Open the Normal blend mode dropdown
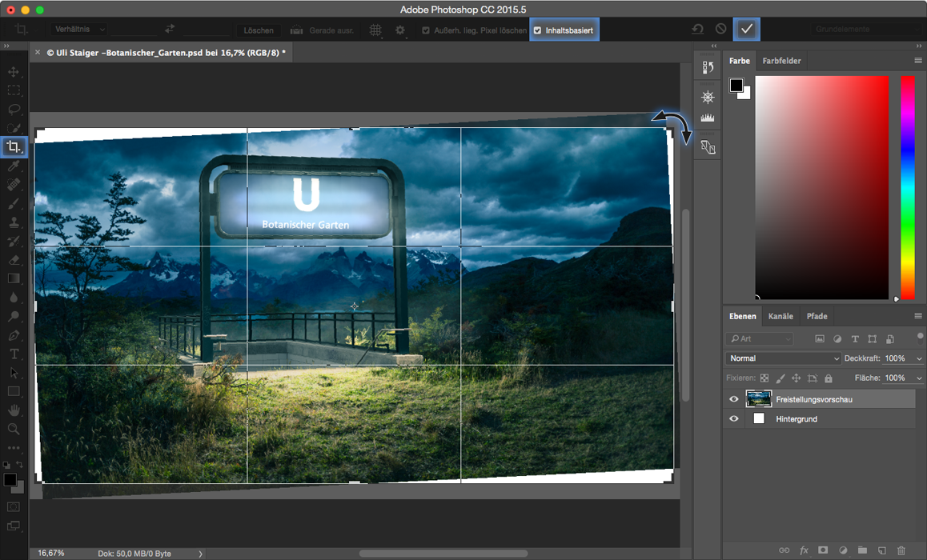927x560 pixels. tap(783, 358)
